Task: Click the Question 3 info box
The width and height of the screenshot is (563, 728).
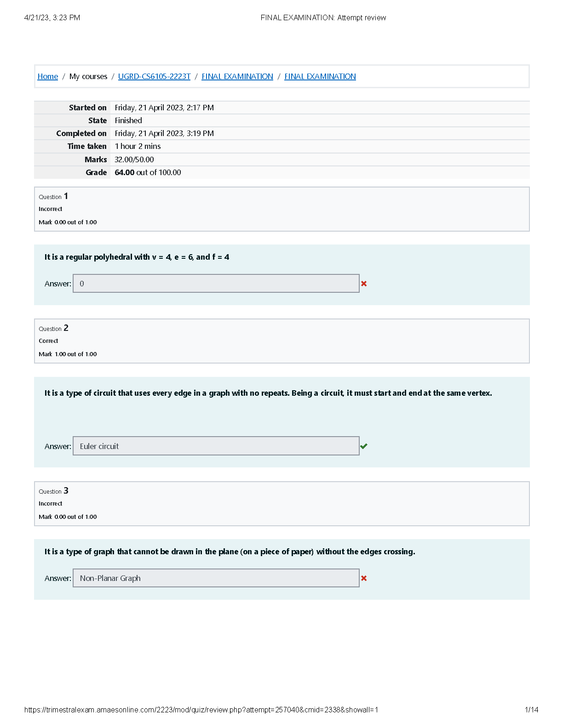Action: (x=281, y=504)
